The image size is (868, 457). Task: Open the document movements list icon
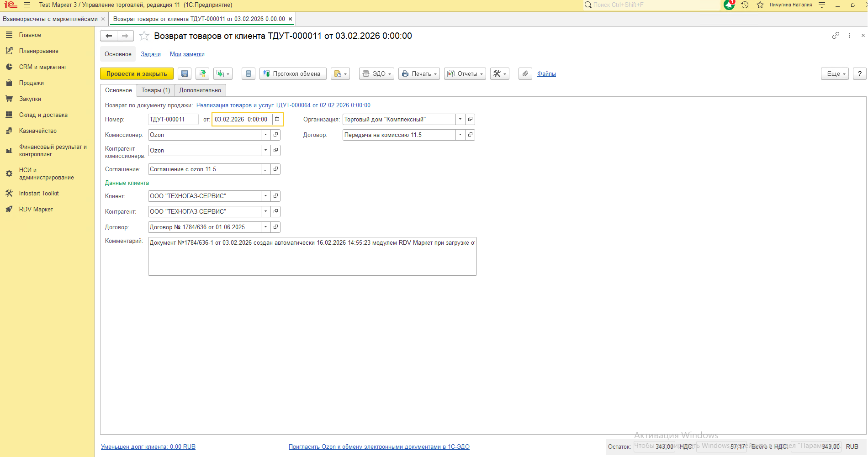[249, 74]
